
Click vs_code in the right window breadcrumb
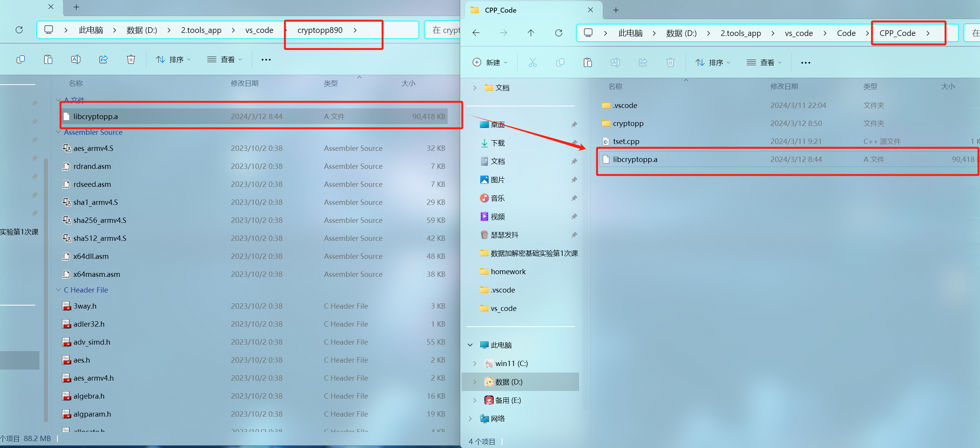coord(798,33)
